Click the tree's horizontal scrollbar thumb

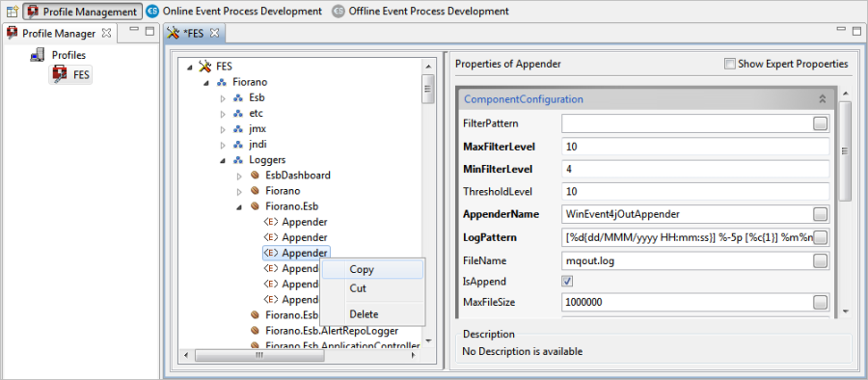click(x=259, y=355)
